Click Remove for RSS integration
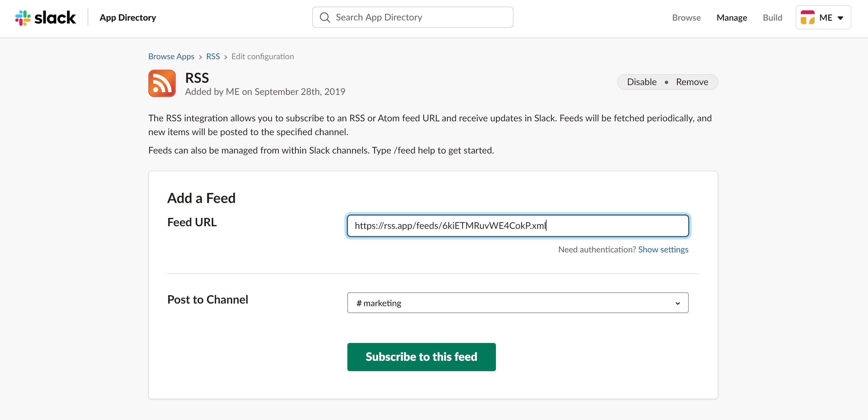Screen dimensions: 868x420 click(x=692, y=82)
